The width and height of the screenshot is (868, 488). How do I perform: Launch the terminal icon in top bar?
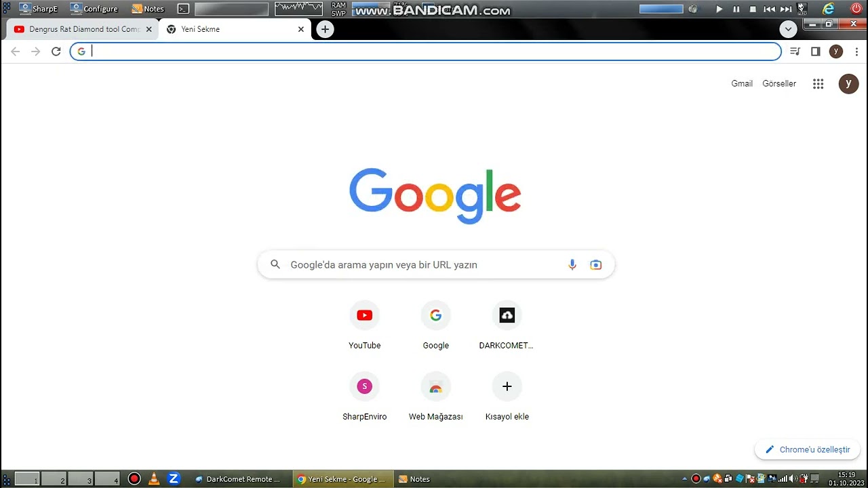183,9
